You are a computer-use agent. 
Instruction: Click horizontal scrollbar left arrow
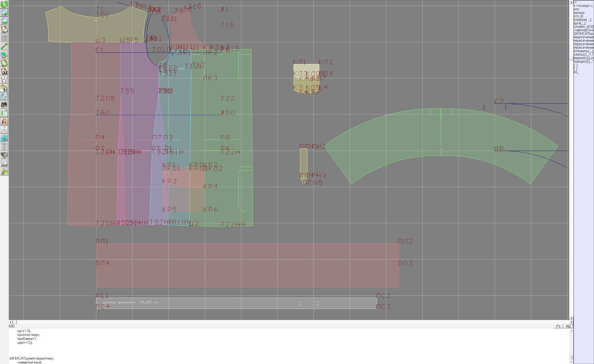pyautogui.click(x=10, y=322)
